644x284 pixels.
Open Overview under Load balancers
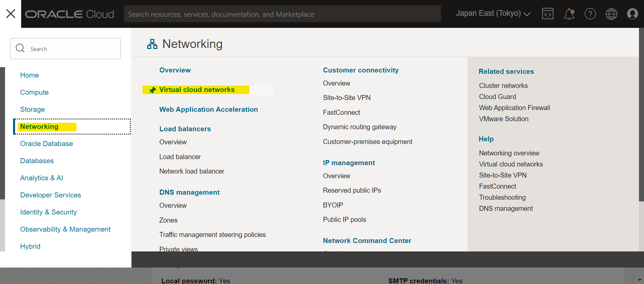[x=173, y=142]
